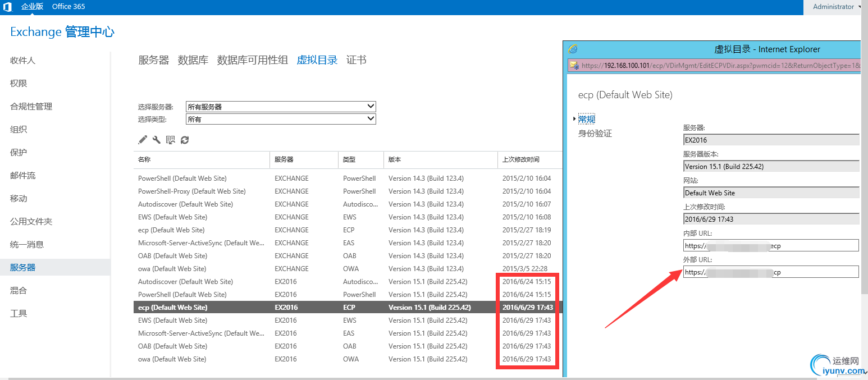Select the EWS row on server EX2016

348,321
